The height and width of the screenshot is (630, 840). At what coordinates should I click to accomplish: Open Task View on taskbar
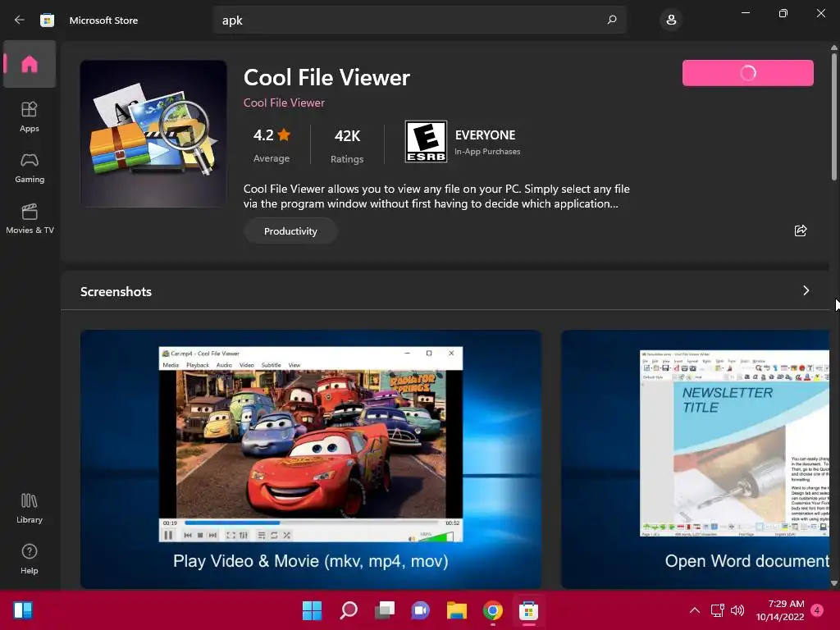pos(384,610)
